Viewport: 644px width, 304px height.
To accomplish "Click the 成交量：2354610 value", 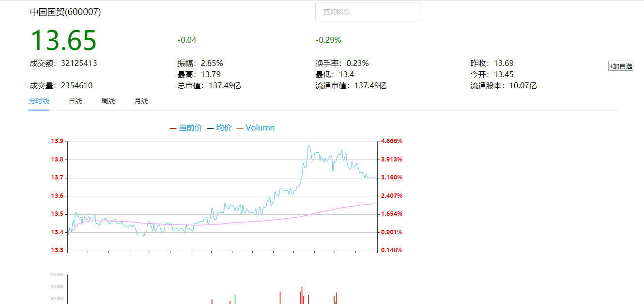I will (x=61, y=86).
